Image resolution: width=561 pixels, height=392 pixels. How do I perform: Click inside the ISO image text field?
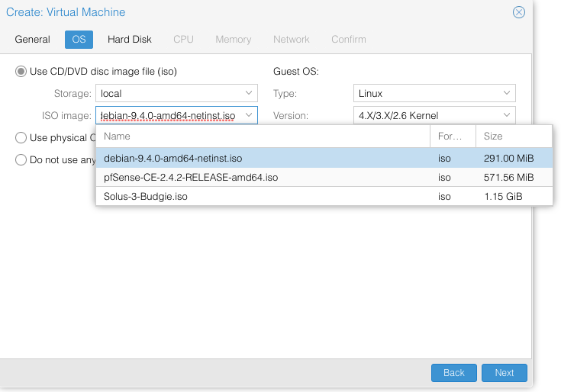[168, 116]
